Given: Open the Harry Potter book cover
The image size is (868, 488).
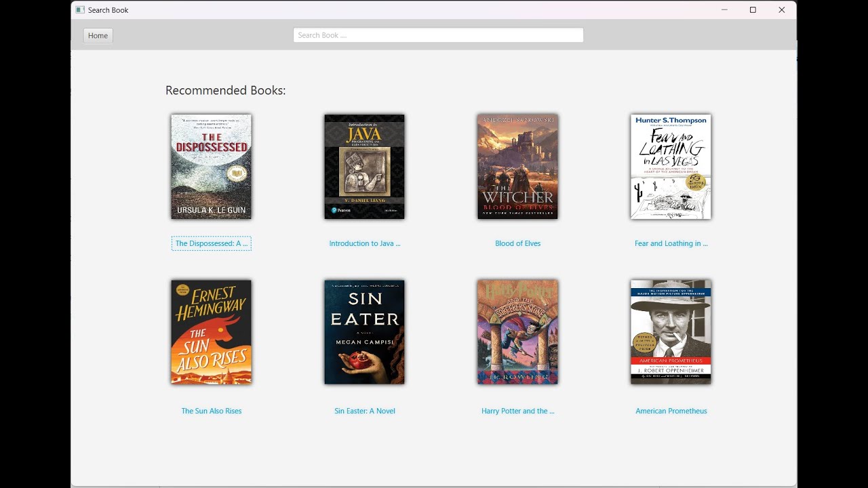Looking at the screenshot, I should tap(517, 332).
